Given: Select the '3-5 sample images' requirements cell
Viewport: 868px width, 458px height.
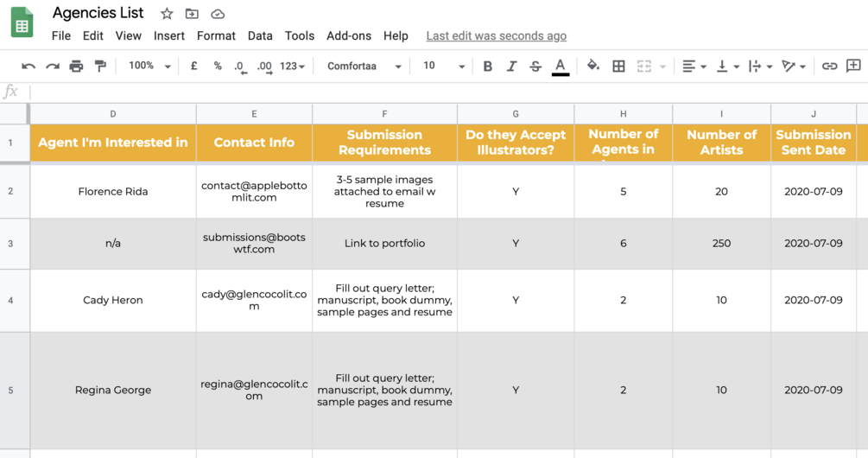Looking at the screenshot, I should (384, 192).
